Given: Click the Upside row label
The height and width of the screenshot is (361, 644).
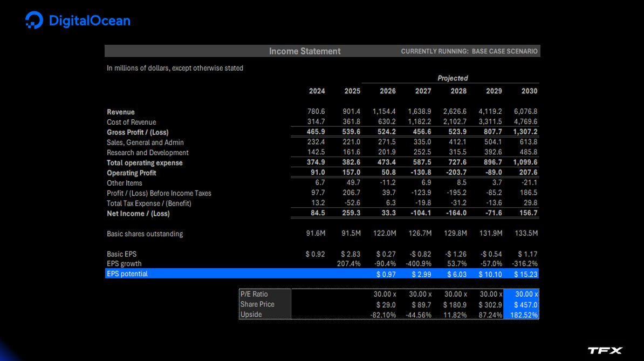Looking at the screenshot, I should pos(251,315).
